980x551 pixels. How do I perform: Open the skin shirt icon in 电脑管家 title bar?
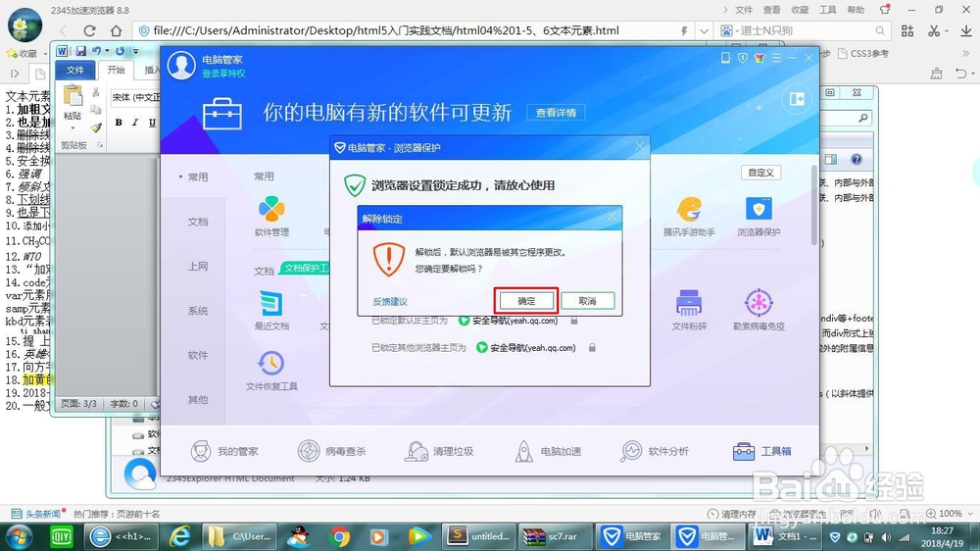pos(759,58)
